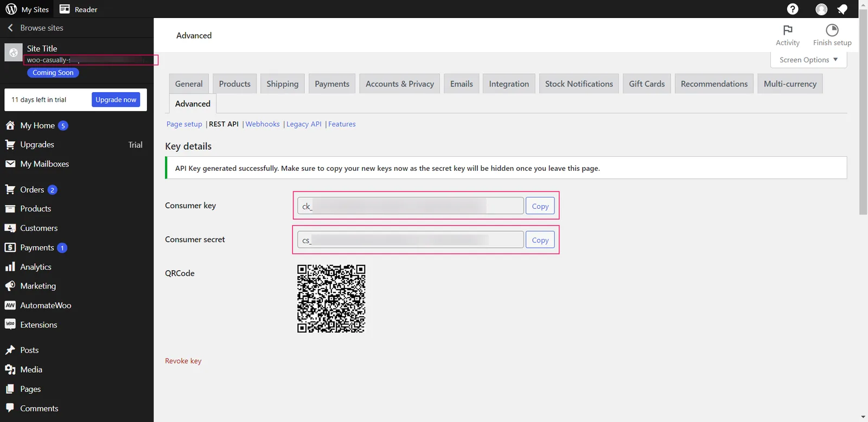Screen dimensions: 868x422
Task: Click the Consumer secret text field
Action: 410,240
